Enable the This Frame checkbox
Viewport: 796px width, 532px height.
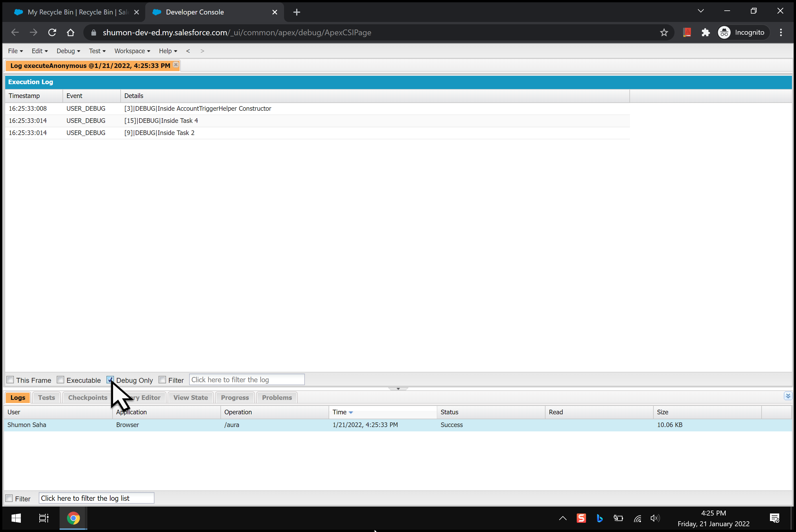10,380
